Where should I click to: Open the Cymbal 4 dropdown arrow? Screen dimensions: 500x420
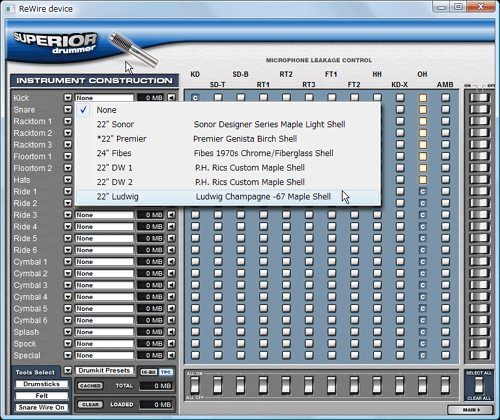(x=68, y=297)
